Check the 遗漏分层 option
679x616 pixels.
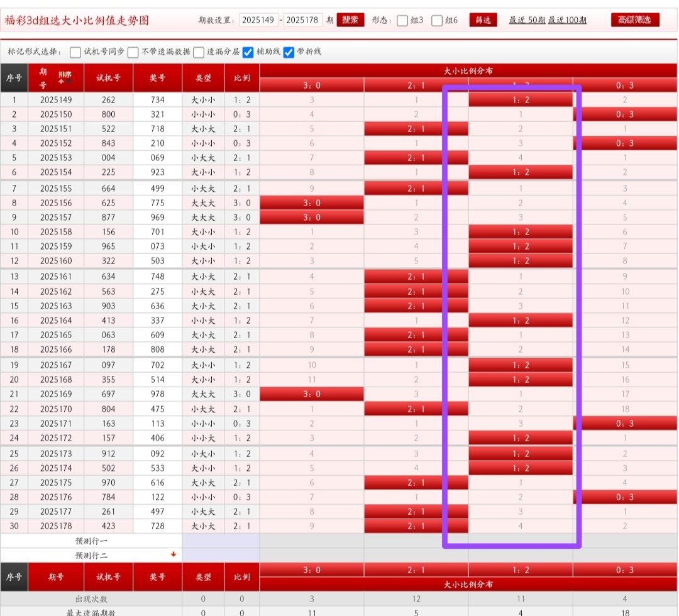click(x=199, y=52)
